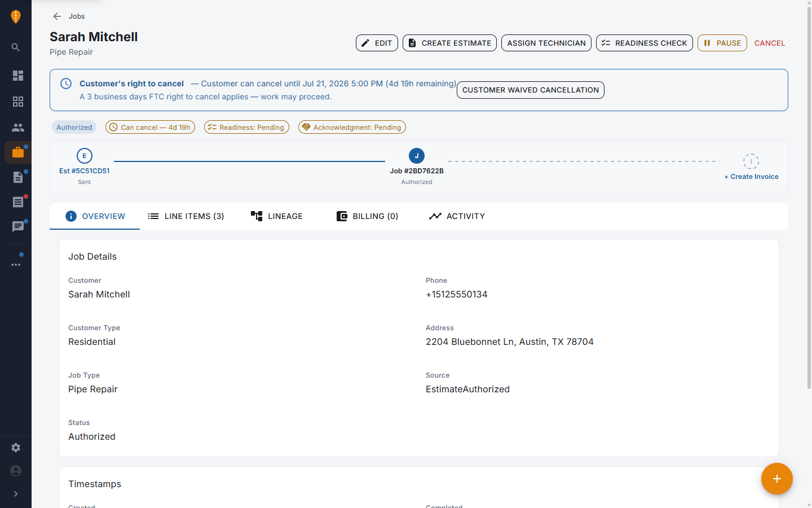
Task: Open the user account icon in sidebar
Action: [16, 471]
